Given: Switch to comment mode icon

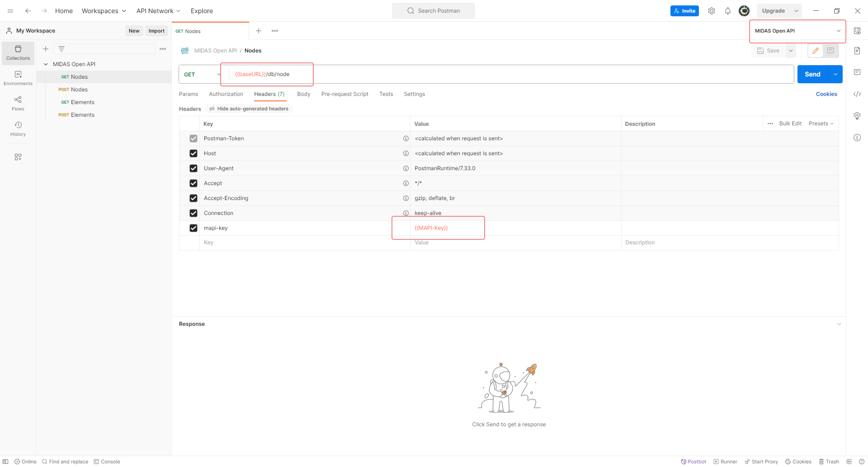Looking at the screenshot, I should pos(830,51).
